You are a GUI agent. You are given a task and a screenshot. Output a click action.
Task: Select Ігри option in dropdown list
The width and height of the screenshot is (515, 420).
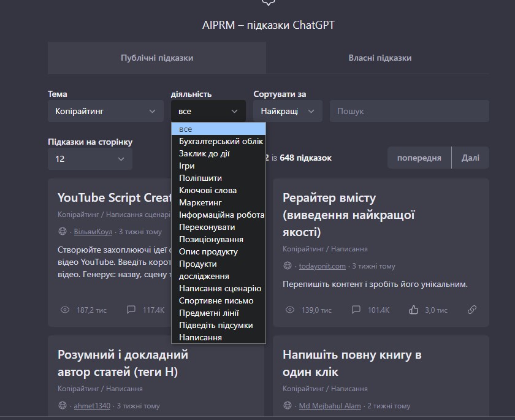coord(218,166)
